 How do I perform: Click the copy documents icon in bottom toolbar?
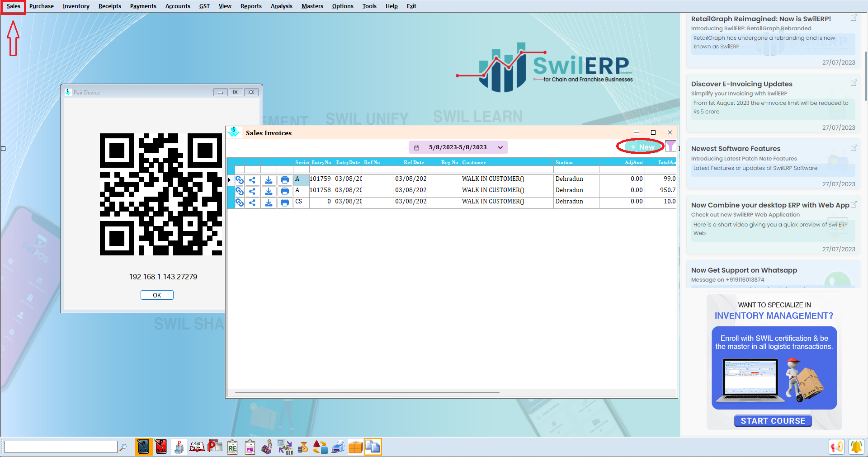(x=373, y=447)
